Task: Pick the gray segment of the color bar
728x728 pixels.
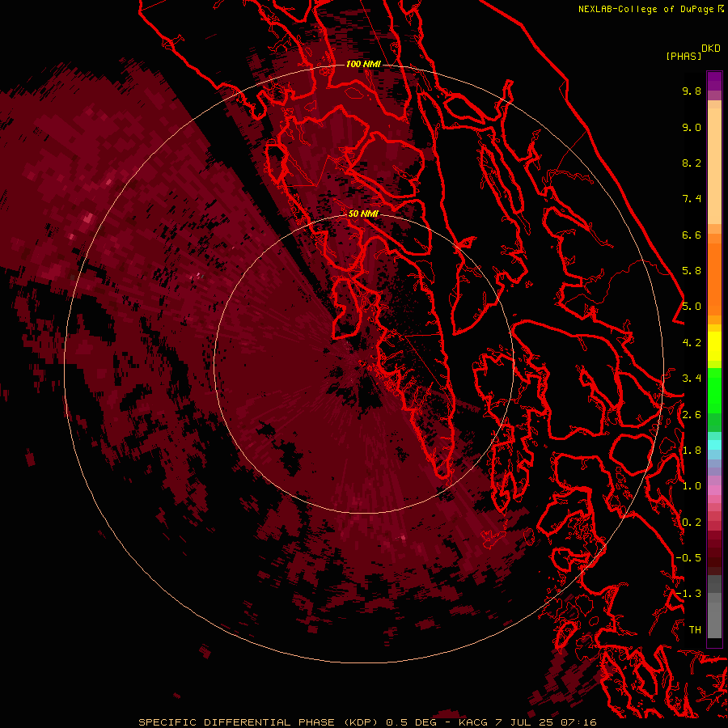Action: (714, 606)
